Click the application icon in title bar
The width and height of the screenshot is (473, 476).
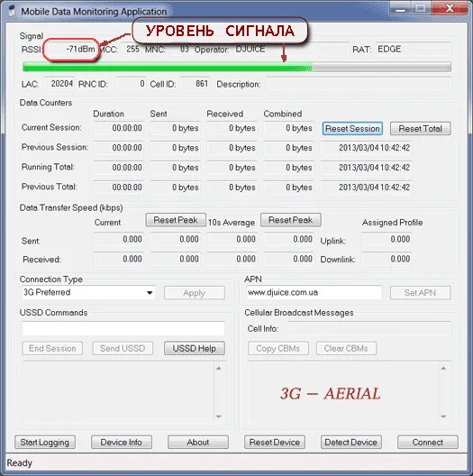(x=12, y=11)
